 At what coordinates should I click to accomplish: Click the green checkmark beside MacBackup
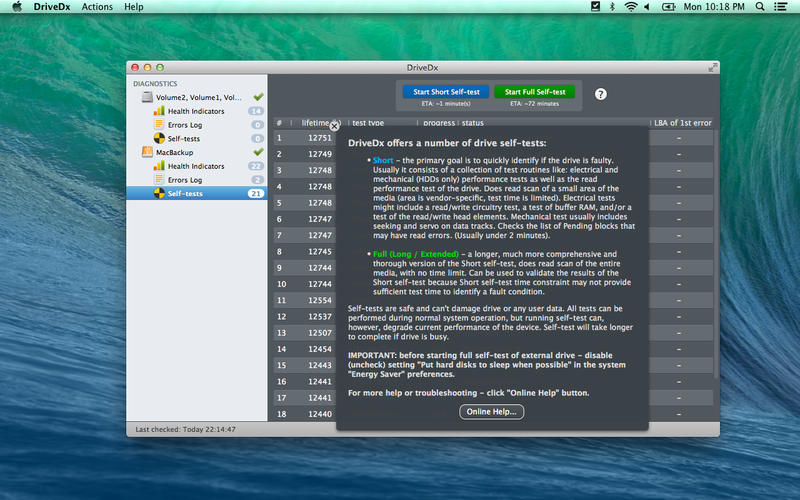coord(258,152)
